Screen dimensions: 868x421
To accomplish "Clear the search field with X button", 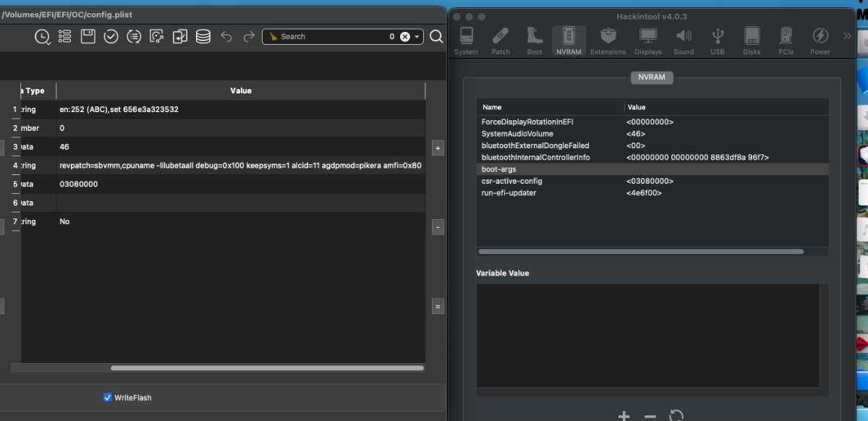I will click(405, 36).
